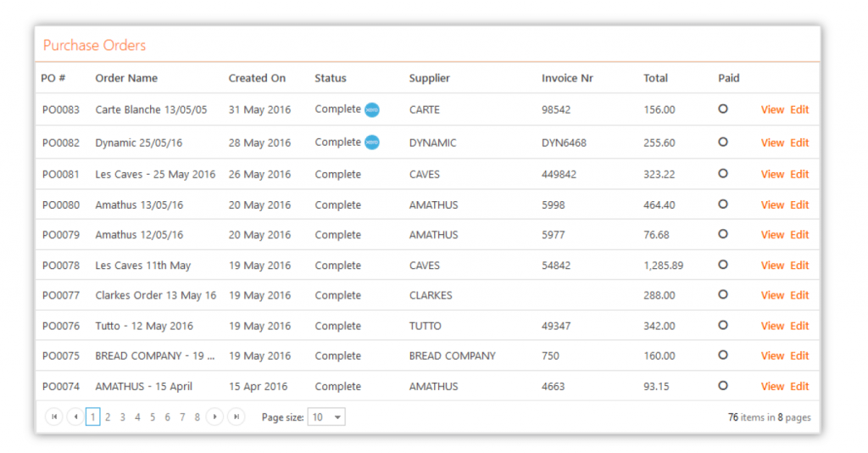This screenshot has width=868, height=453.
Task: Go to page 2 of results
Action: [x=108, y=417]
